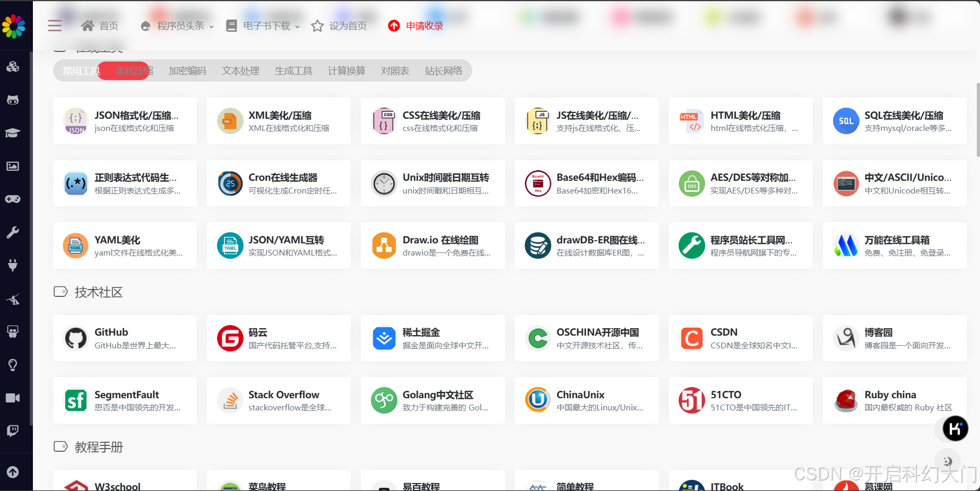
Task: Click the Stack Overflow logo icon
Action: (230, 400)
